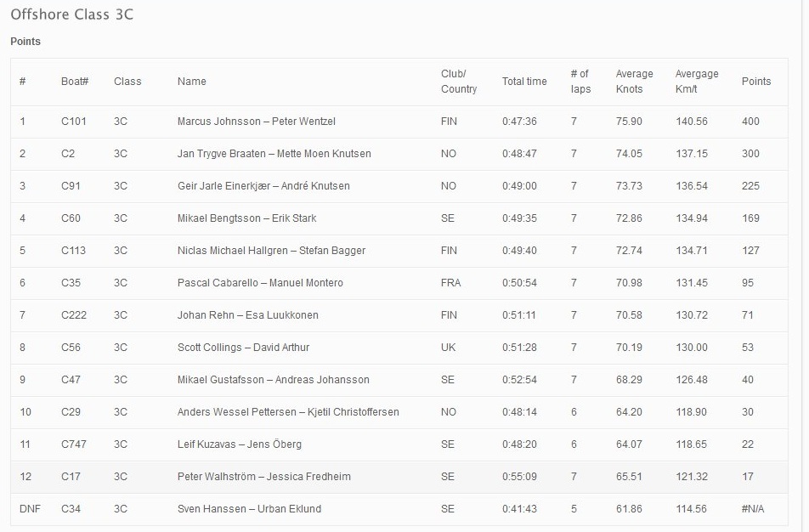
Task: Click the "Avergage Km/t" column header
Action: (x=697, y=82)
